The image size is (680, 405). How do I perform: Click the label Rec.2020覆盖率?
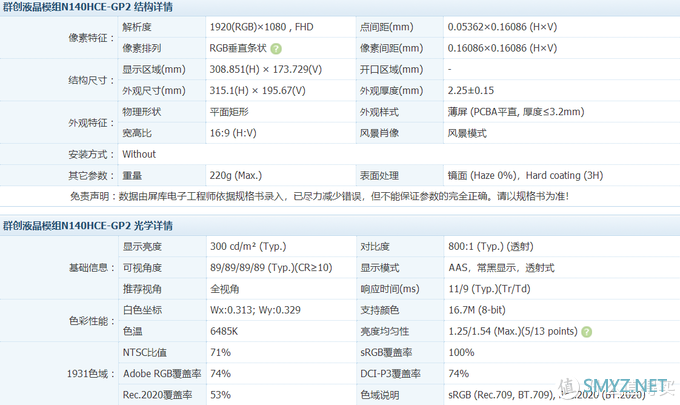(x=157, y=395)
